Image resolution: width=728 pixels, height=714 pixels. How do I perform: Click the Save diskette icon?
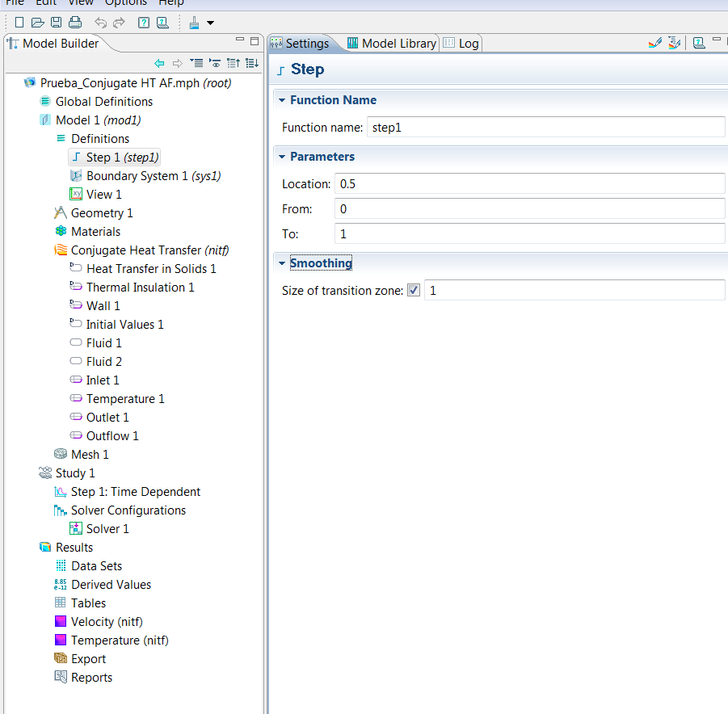point(56,23)
